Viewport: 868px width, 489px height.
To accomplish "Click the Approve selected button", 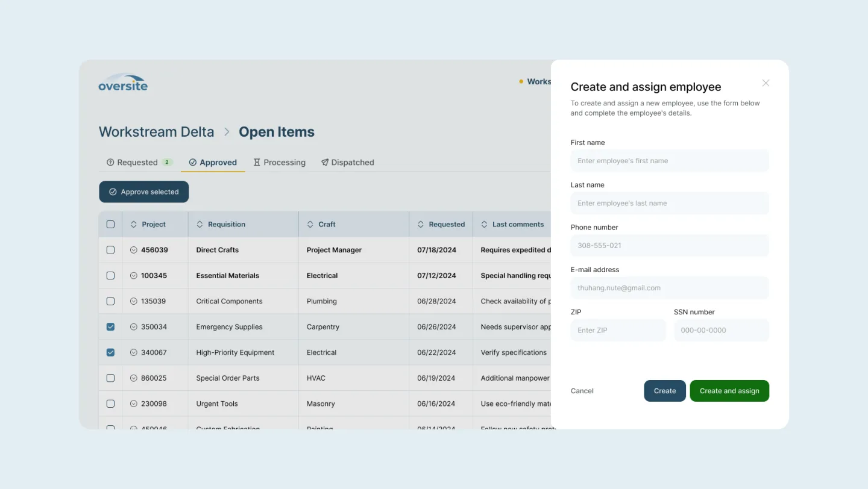I will tap(144, 192).
